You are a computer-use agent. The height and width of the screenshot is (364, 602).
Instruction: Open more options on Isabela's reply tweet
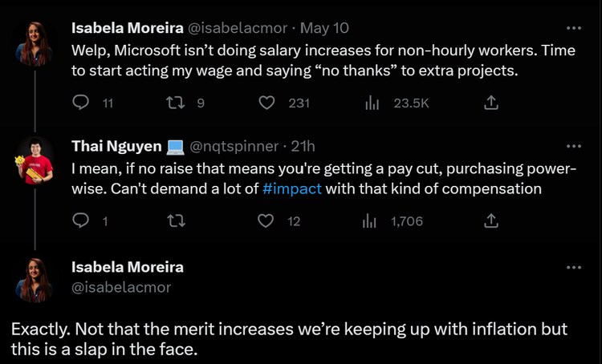tap(573, 267)
